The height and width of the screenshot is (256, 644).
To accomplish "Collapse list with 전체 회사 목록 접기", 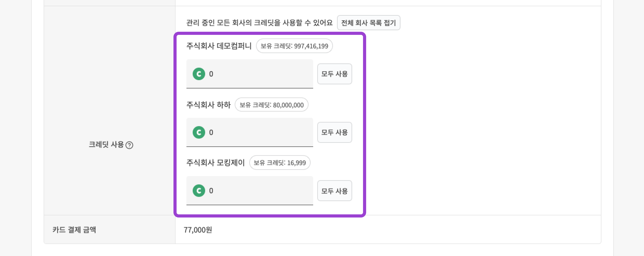I will (x=368, y=23).
